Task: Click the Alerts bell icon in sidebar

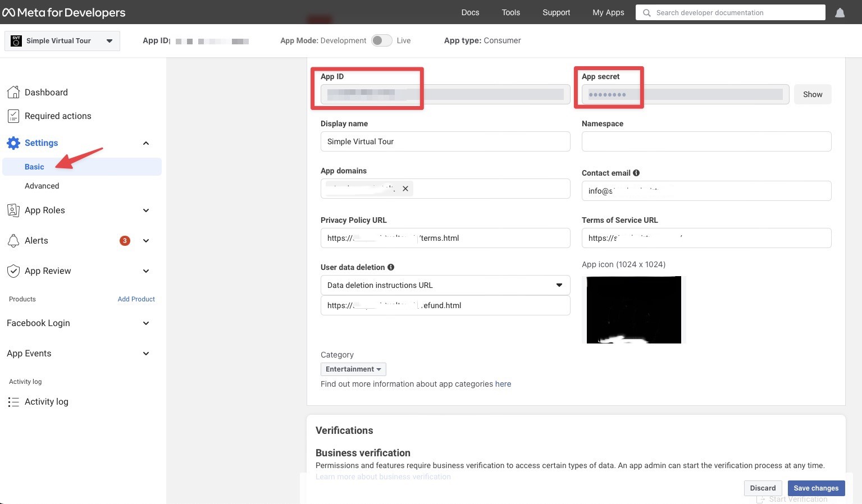Action: pos(13,240)
